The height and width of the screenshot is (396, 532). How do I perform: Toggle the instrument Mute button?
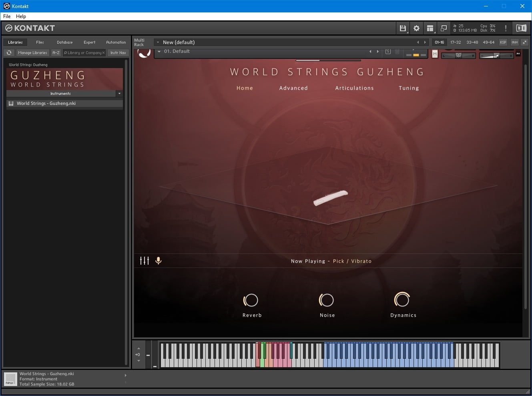click(x=435, y=54)
